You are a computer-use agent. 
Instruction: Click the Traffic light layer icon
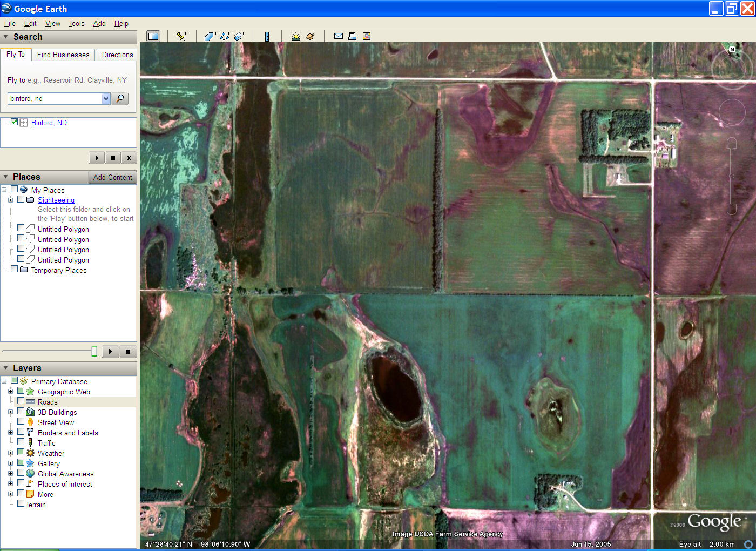(x=30, y=442)
